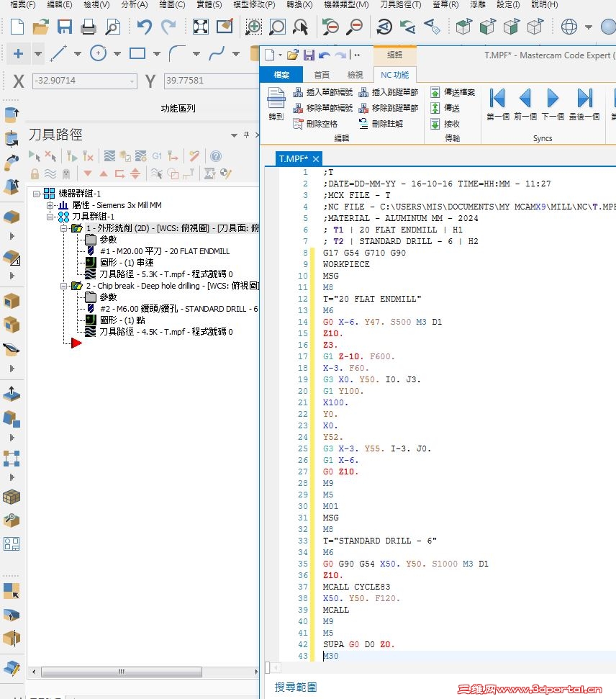Open 設定(I) menu
The image size is (616, 699).
point(508,4)
